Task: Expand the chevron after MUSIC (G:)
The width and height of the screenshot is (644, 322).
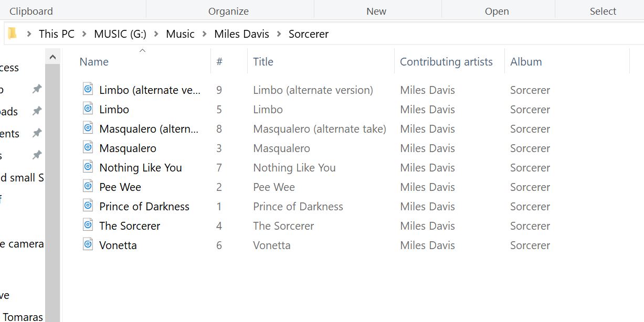Action: tap(156, 34)
